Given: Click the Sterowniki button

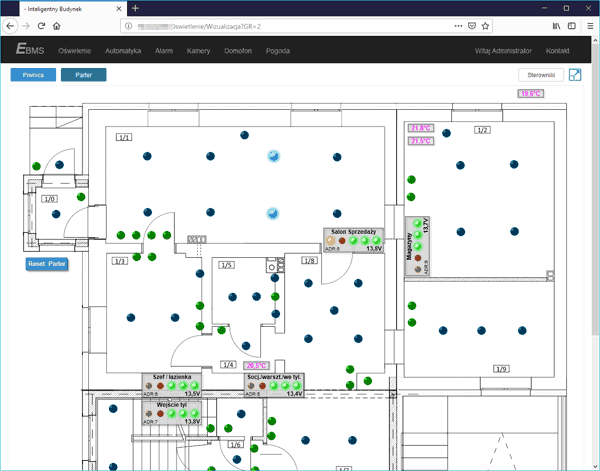Looking at the screenshot, I should tap(540, 75).
